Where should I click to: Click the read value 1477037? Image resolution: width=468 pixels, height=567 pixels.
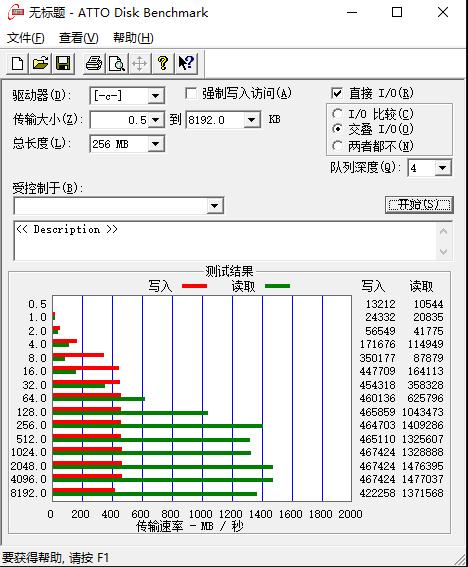coord(422,479)
